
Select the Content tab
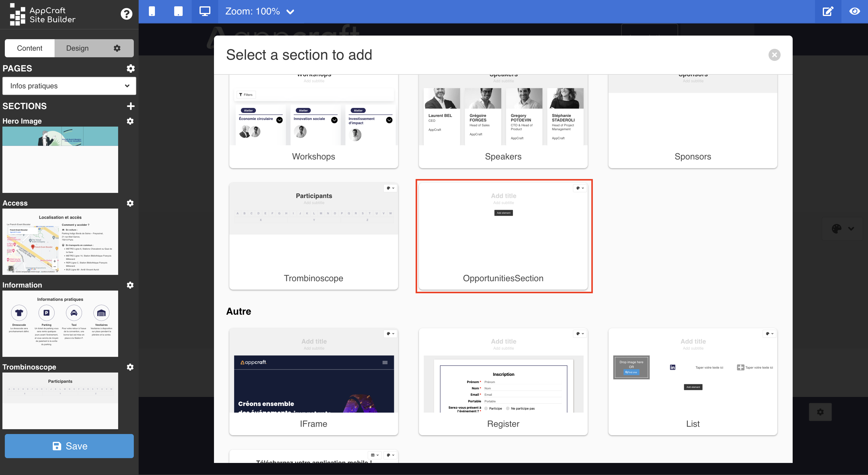coord(30,48)
